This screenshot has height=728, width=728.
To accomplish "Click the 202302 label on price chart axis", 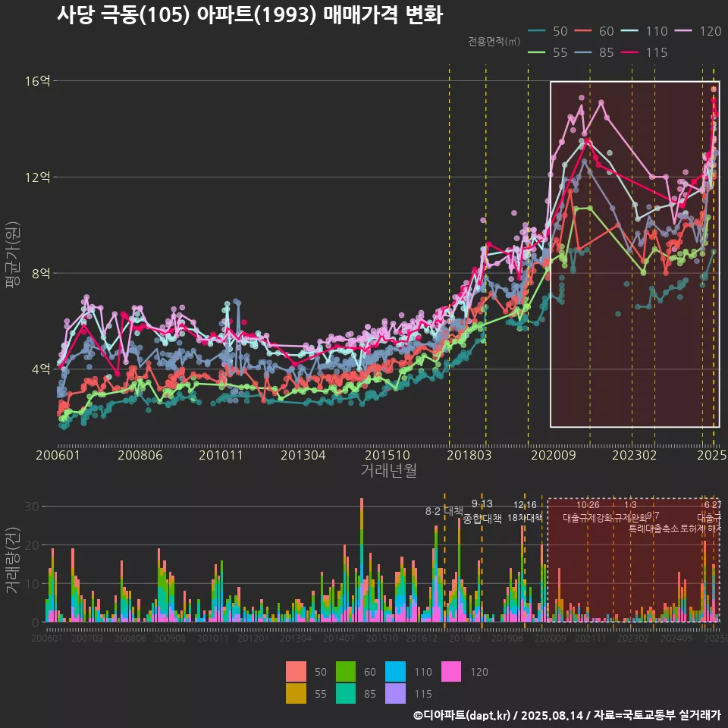I will tap(635, 455).
